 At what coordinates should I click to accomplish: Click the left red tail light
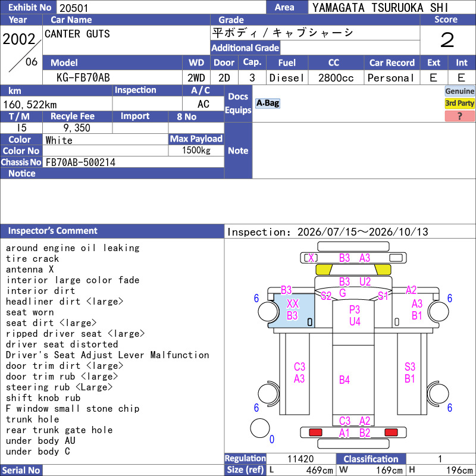[x=315, y=433]
